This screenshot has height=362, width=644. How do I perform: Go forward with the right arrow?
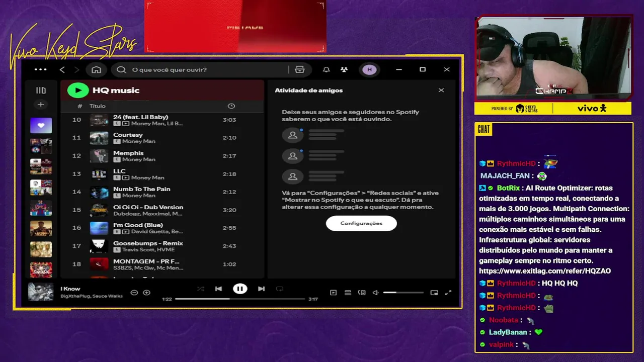[76, 70]
